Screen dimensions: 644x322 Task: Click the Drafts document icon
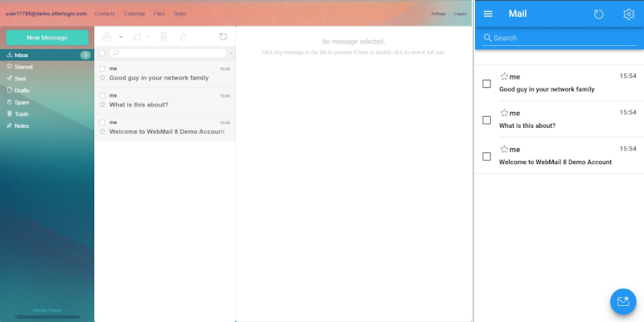[10, 90]
